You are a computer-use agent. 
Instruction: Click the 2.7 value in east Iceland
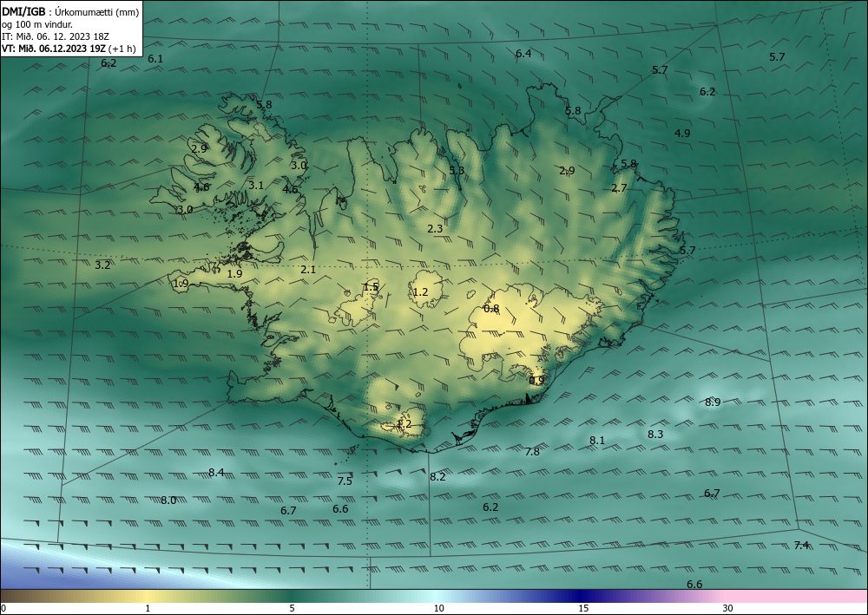[619, 188]
